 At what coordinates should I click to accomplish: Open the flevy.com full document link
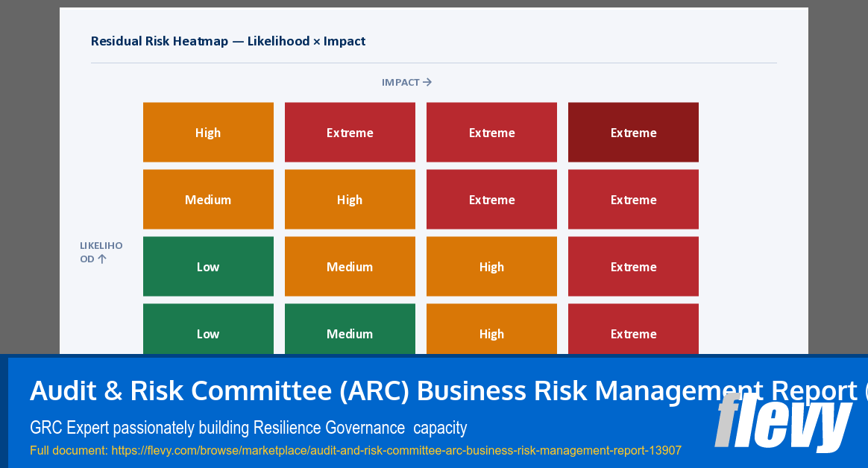pyautogui.click(x=396, y=450)
